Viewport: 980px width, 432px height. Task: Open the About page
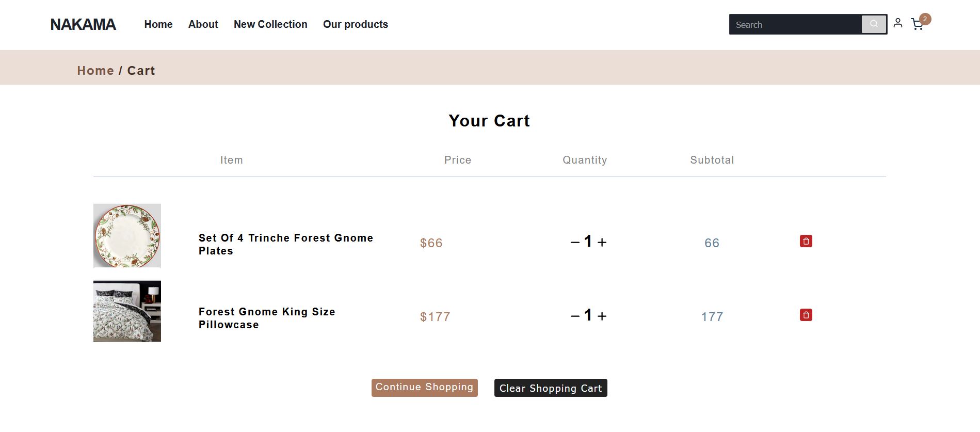(x=203, y=24)
